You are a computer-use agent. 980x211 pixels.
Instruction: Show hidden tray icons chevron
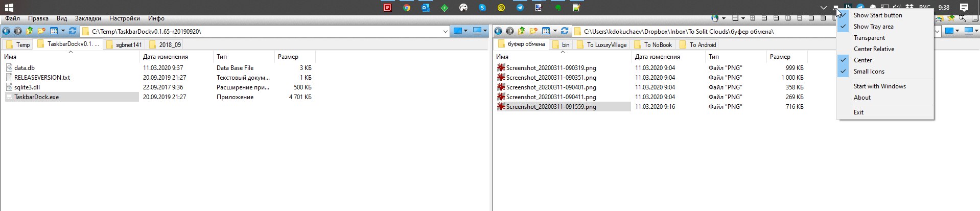(823, 8)
